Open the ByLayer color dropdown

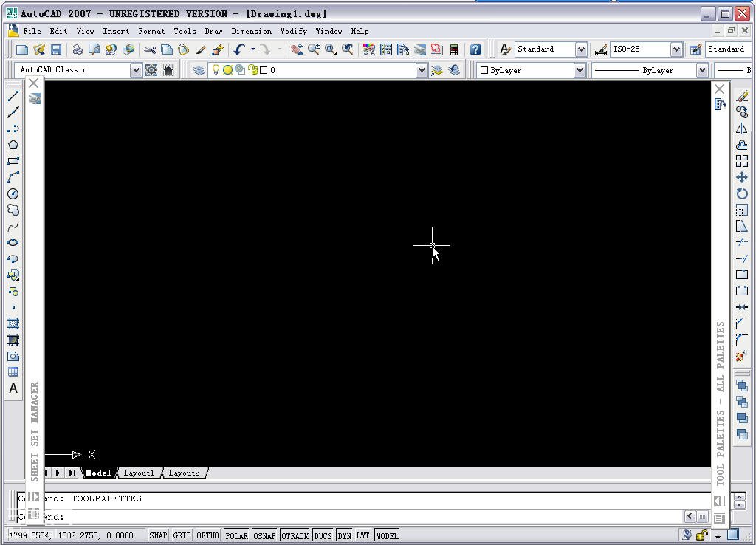(580, 70)
